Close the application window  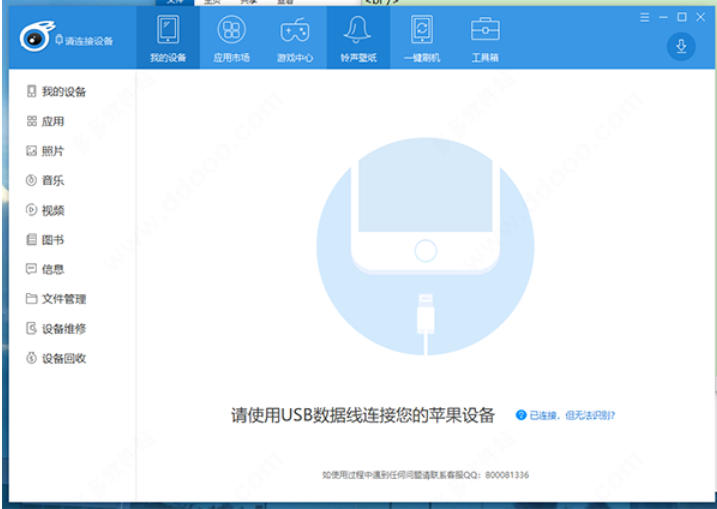click(x=701, y=17)
